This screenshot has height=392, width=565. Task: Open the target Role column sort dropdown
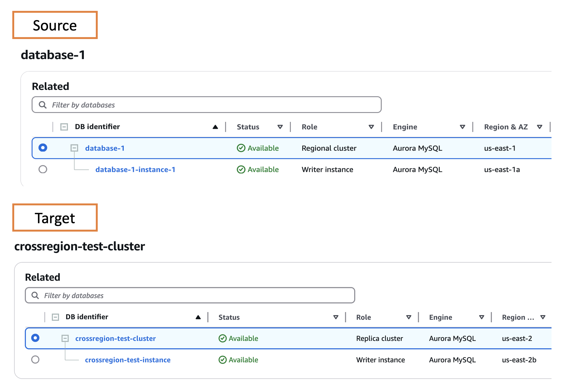click(x=409, y=317)
